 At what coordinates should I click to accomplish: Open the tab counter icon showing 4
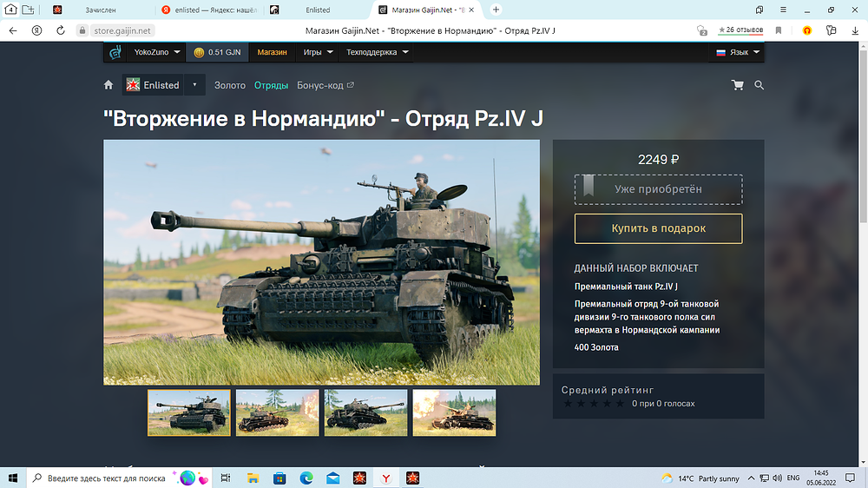click(x=10, y=10)
